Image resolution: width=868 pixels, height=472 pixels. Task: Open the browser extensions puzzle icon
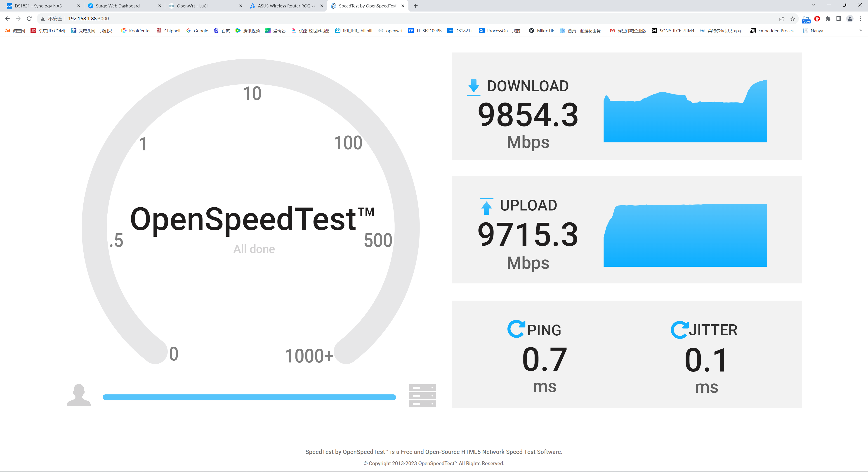click(828, 19)
